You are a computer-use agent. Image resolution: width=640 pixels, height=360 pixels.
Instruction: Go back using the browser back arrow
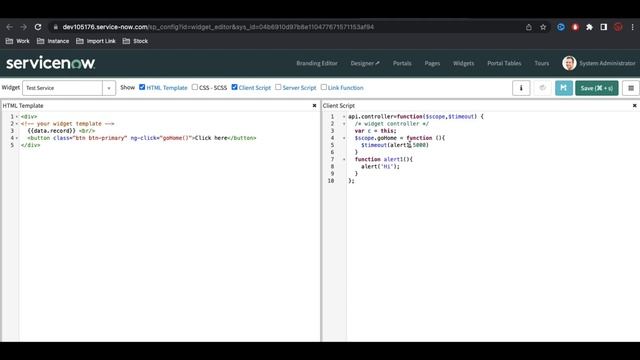pos(9,27)
